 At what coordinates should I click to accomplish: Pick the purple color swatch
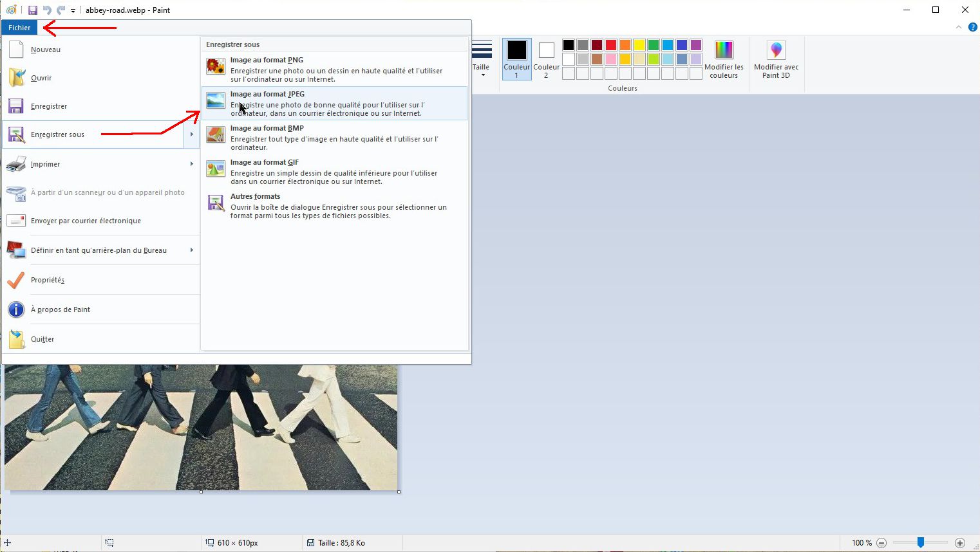[696, 45]
